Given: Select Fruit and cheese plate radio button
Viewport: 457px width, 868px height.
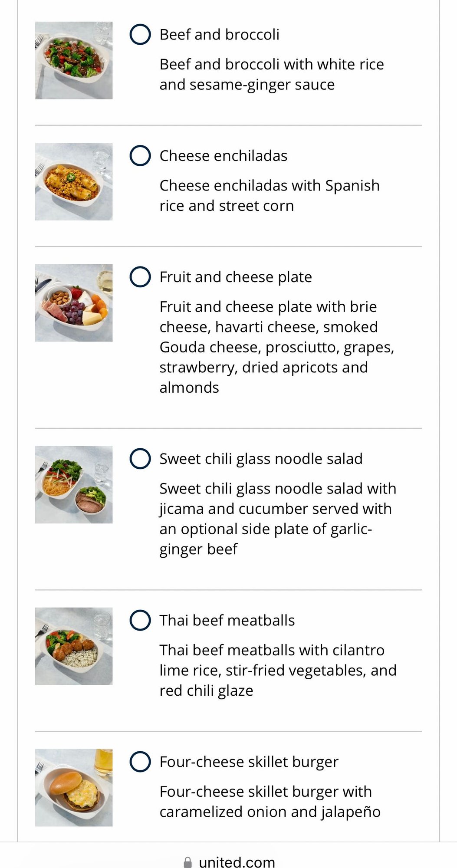Looking at the screenshot, I should (x=140, y=277).
